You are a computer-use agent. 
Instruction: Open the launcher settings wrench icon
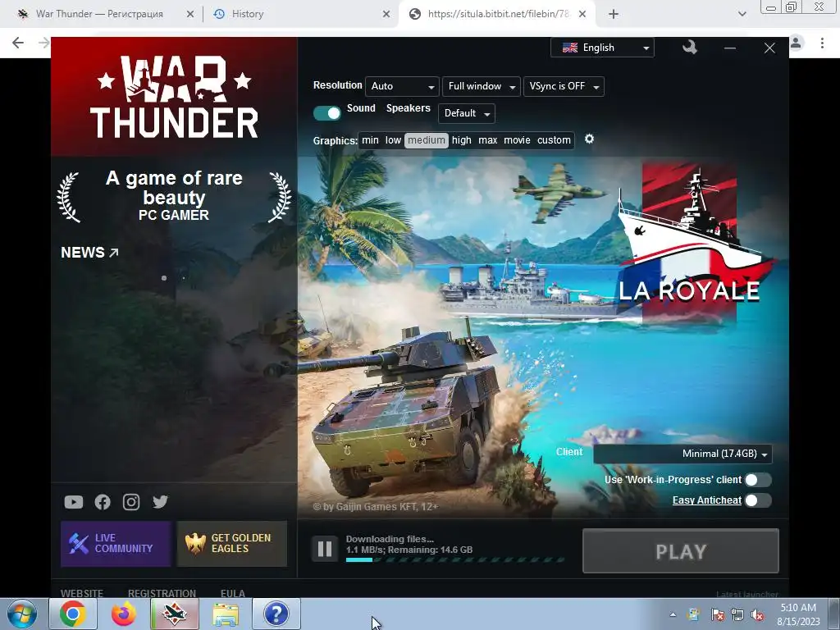point(689,48)
